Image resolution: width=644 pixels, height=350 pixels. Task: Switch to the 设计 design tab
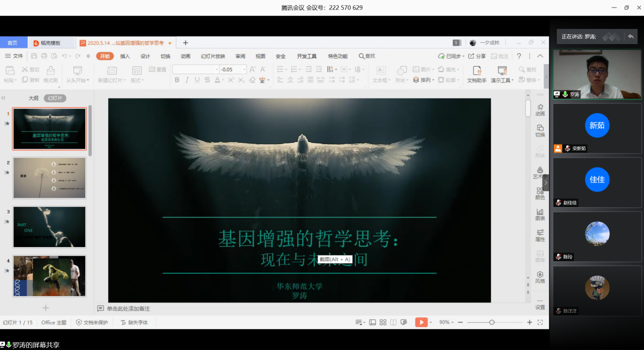(x=145, y=56)
